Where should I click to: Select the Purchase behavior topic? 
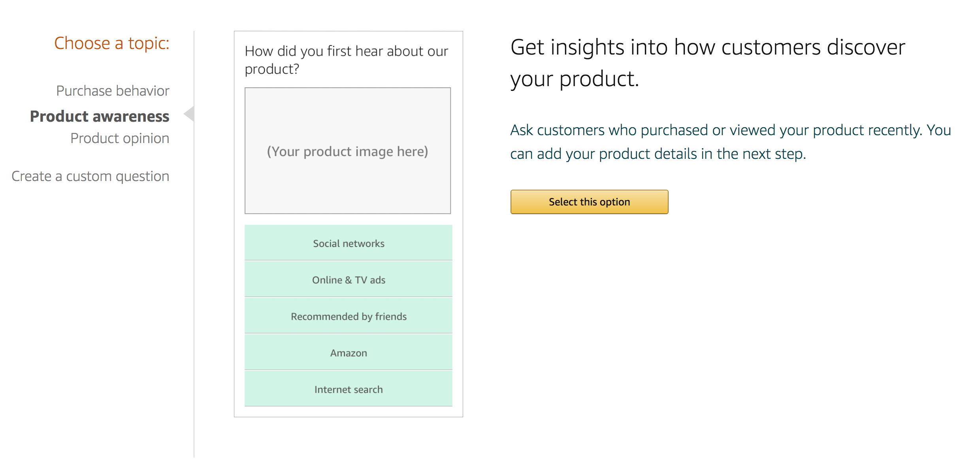[x=113, y=91]
